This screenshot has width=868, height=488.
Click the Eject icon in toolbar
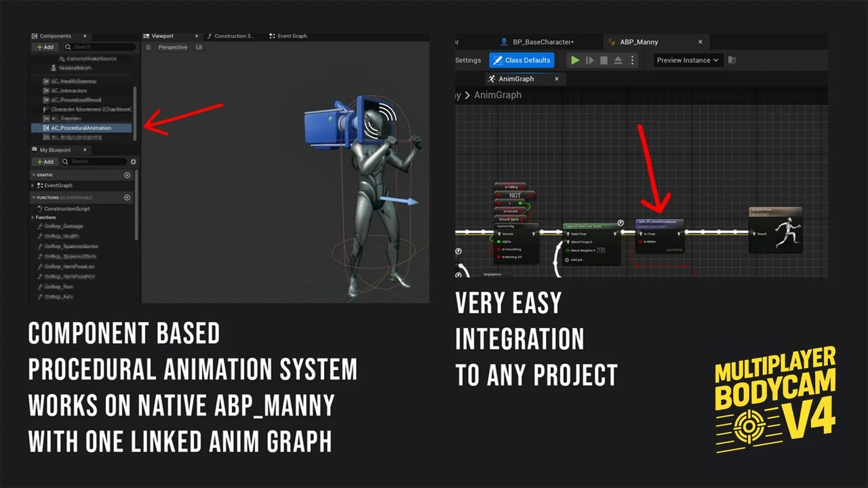pyautogui.click(x=618, y=60)
